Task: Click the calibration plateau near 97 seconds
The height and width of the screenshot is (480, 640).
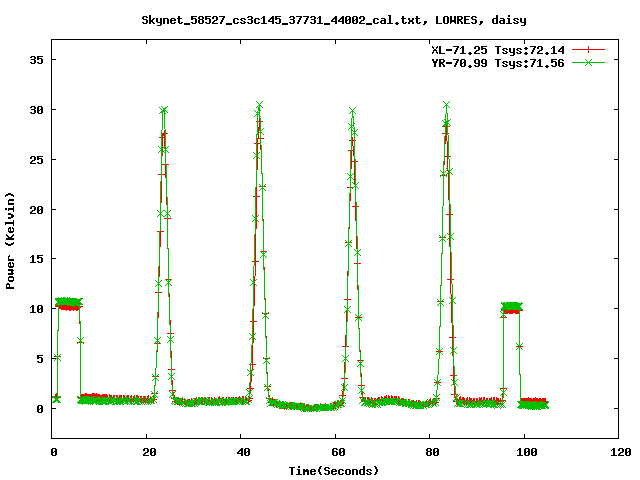Action: (x=511, y=308)
